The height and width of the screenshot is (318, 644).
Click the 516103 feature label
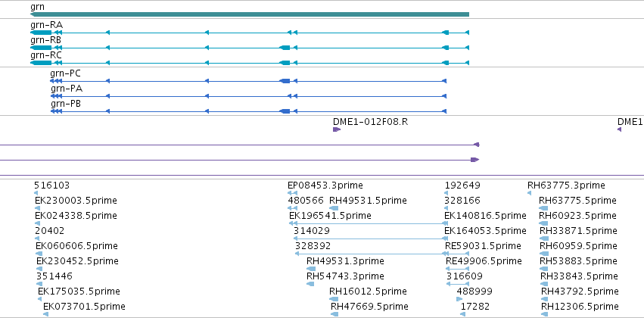click(51, 185)
